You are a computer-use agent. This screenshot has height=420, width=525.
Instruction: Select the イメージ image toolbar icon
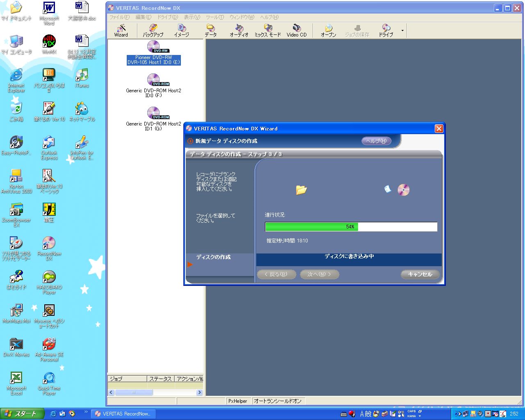point(181,30)
